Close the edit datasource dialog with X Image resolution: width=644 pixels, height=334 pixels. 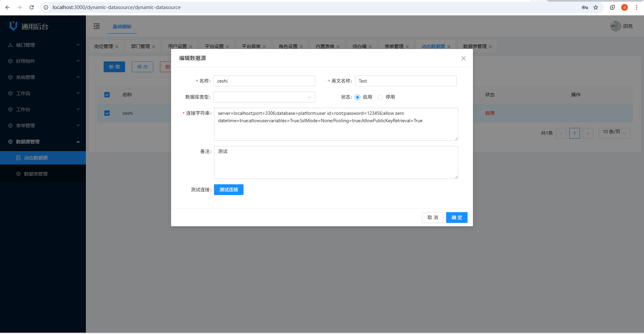pos(463,58)
